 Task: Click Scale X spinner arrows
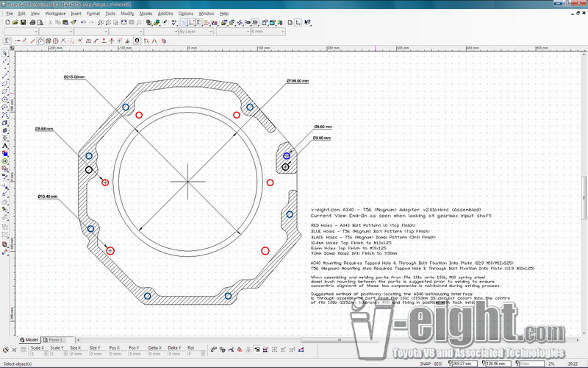[46, 353]
